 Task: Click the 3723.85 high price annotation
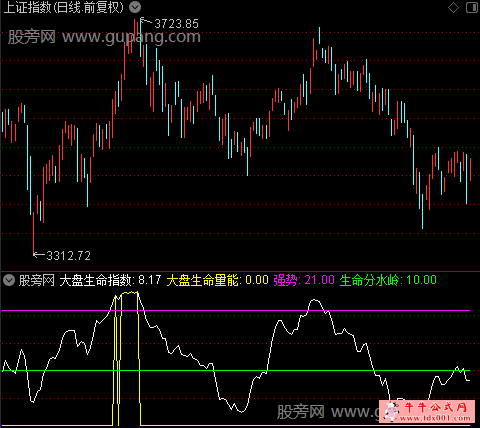(176, 24)
